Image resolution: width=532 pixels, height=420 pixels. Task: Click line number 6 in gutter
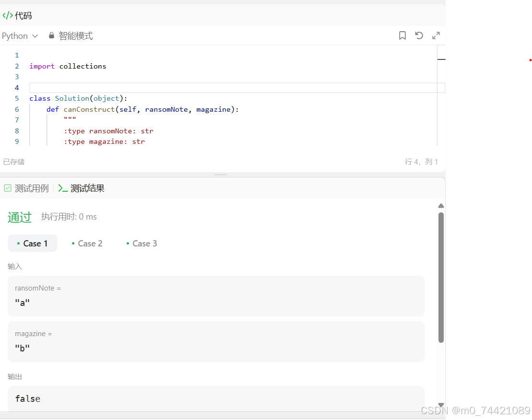pyautogui.click(x=17, y=109)
